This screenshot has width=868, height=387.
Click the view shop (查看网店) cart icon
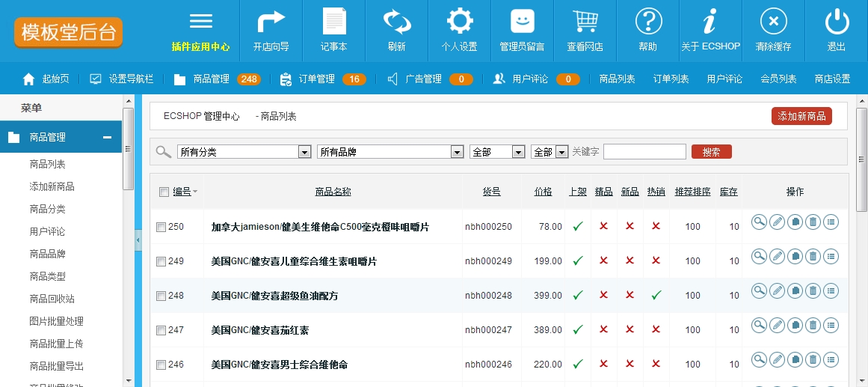point(585,22)
